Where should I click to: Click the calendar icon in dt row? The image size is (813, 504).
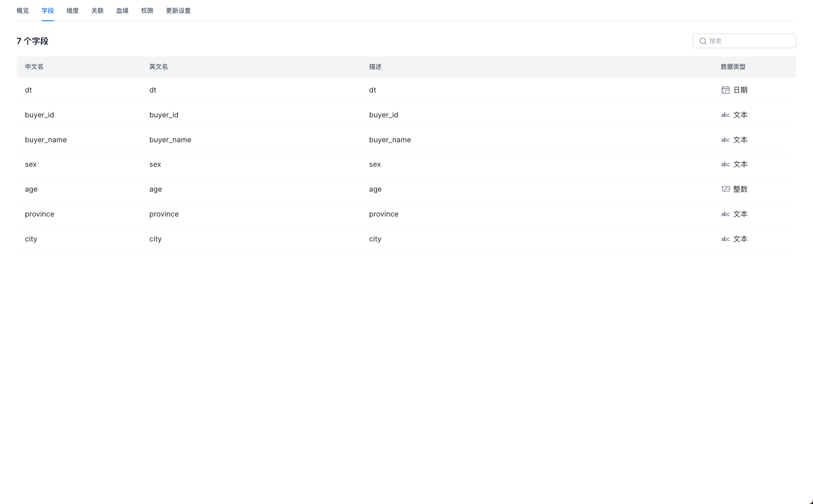725,90
